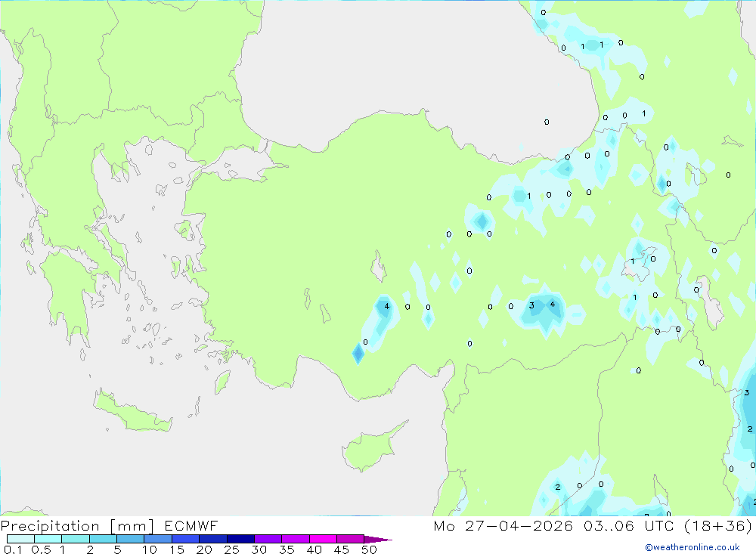Select the date text 'Mo 27-04-2026'

pyautogui.click(x=503, y=525)
